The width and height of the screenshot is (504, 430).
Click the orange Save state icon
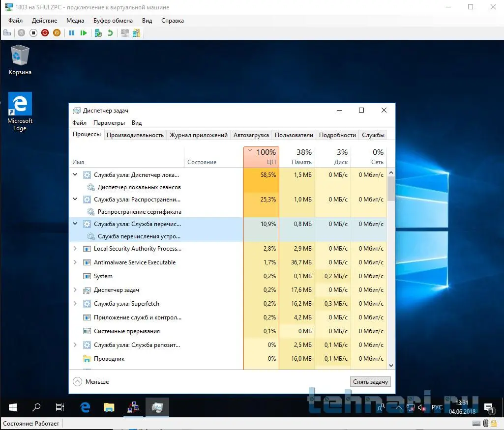(57, 33)
